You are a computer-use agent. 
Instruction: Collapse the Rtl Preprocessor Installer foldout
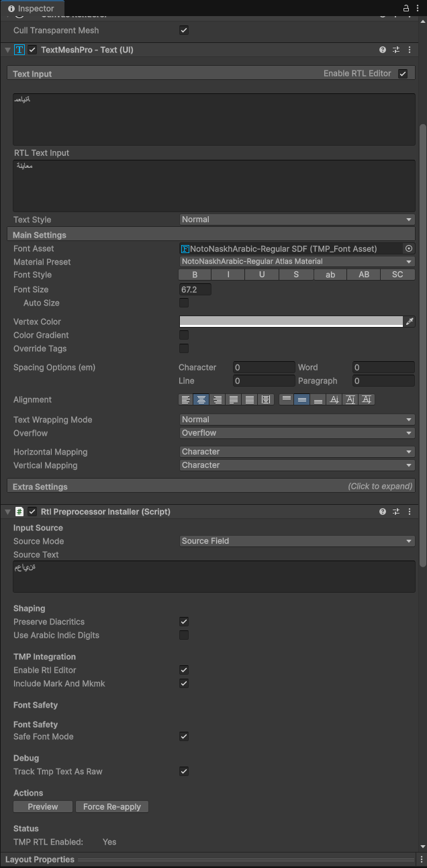point(7,512)
